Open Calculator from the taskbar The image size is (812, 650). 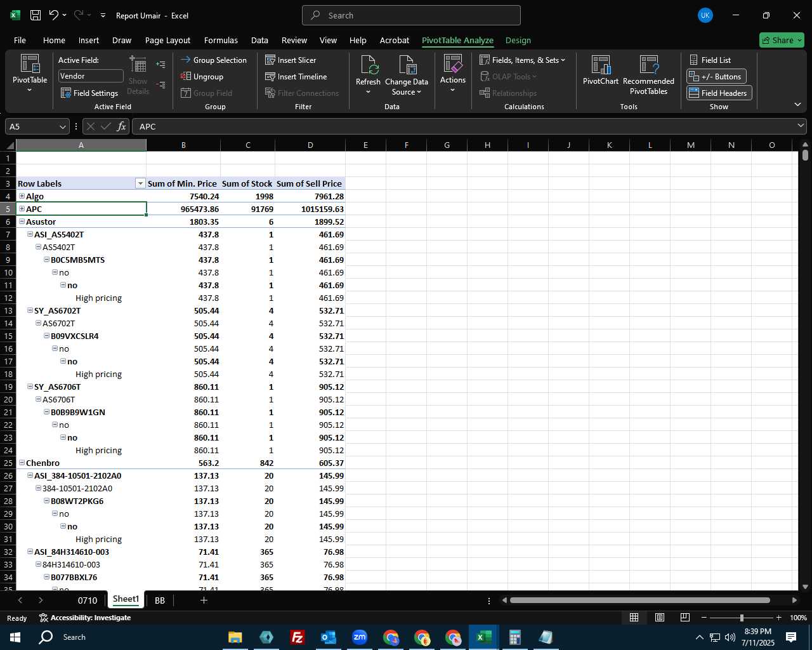pyautogui.click(x=514, y=637)
